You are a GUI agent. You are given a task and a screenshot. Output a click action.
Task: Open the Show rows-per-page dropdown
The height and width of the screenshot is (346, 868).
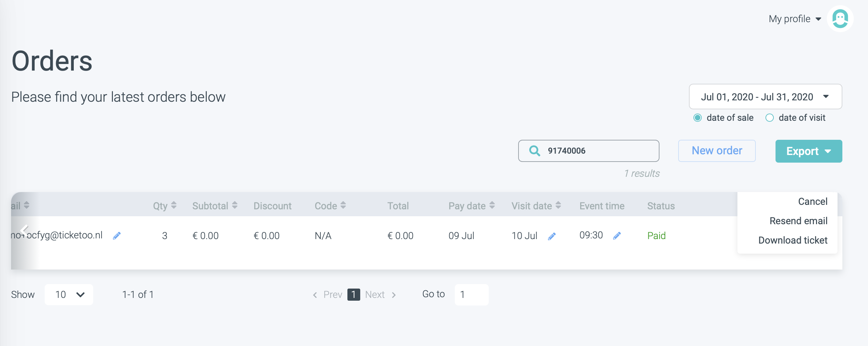[69, 294]
